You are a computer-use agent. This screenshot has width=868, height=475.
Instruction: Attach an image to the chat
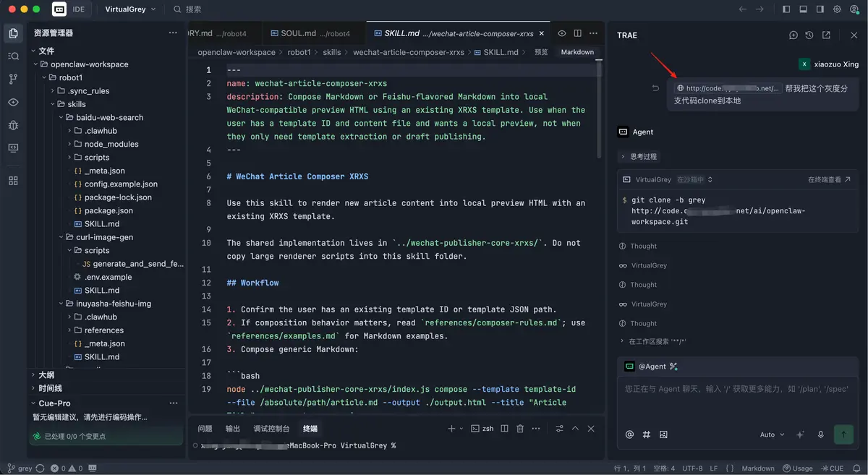(663, 435)
